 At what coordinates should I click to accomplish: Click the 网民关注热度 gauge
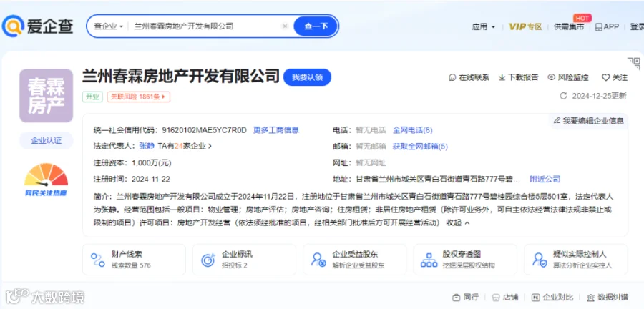[46, 180]
